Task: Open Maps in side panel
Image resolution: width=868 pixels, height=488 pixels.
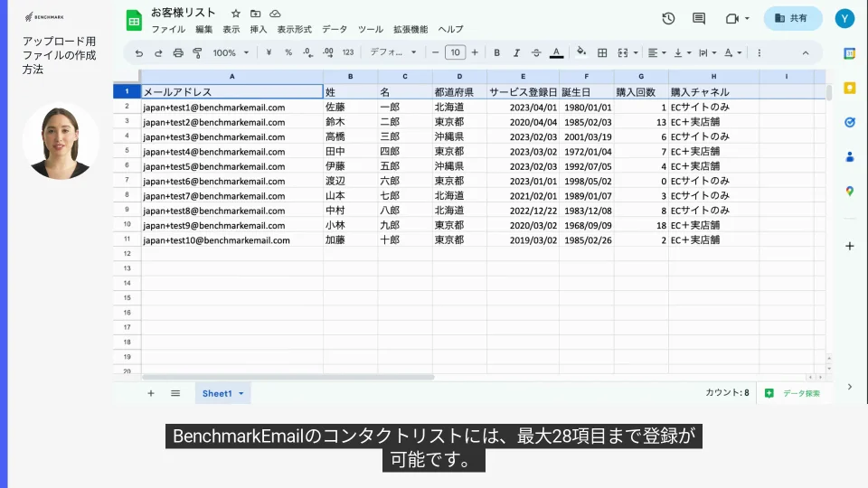Action: tap(850, 192)
